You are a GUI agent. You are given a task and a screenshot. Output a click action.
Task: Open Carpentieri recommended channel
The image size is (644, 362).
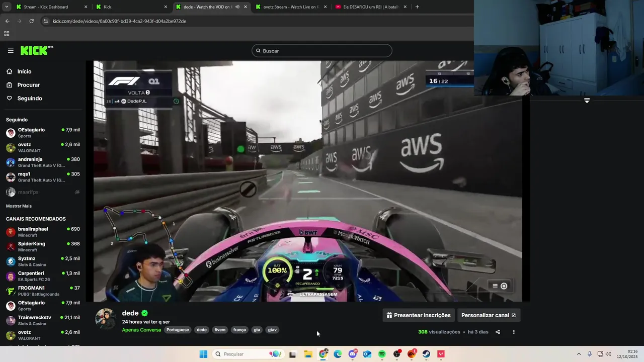click(43, 276)
